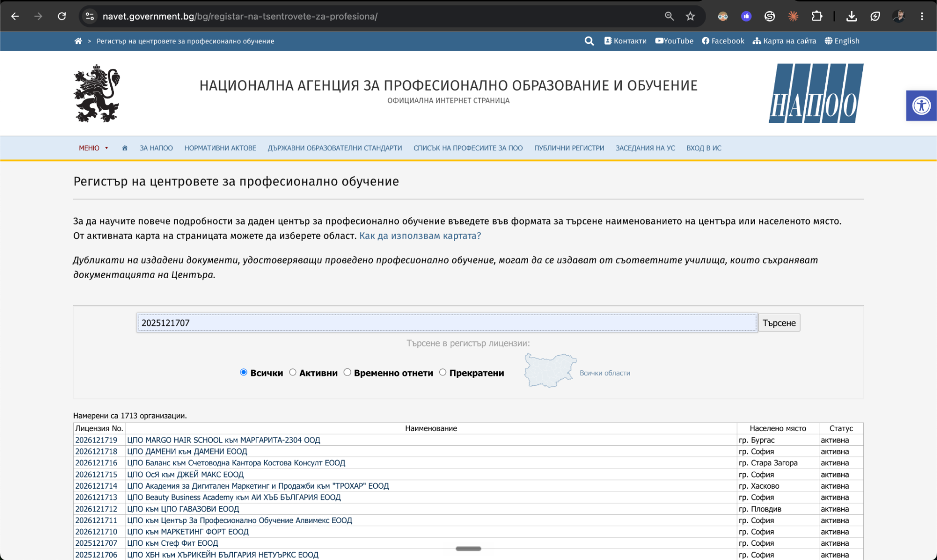Open Карта на сайта link
Screen dimensions: 937x560
click(784, 41)
